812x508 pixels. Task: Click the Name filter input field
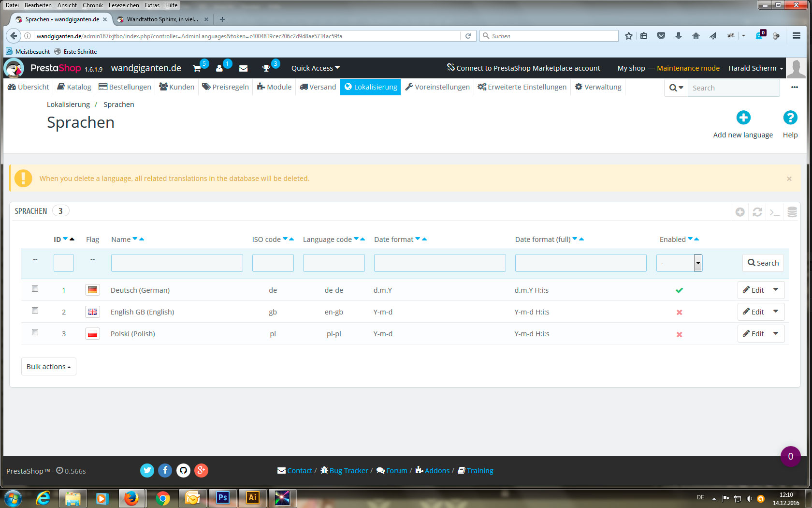[x=177, y=263]
